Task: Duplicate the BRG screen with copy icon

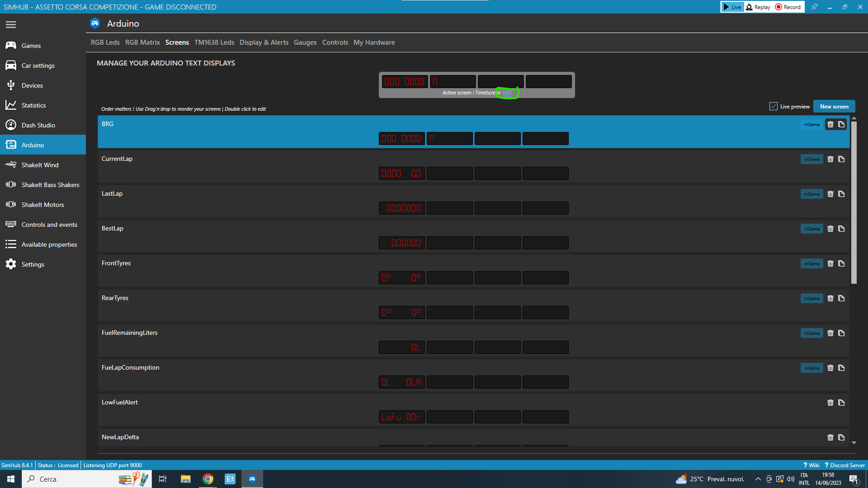Action: pos(841,124)
